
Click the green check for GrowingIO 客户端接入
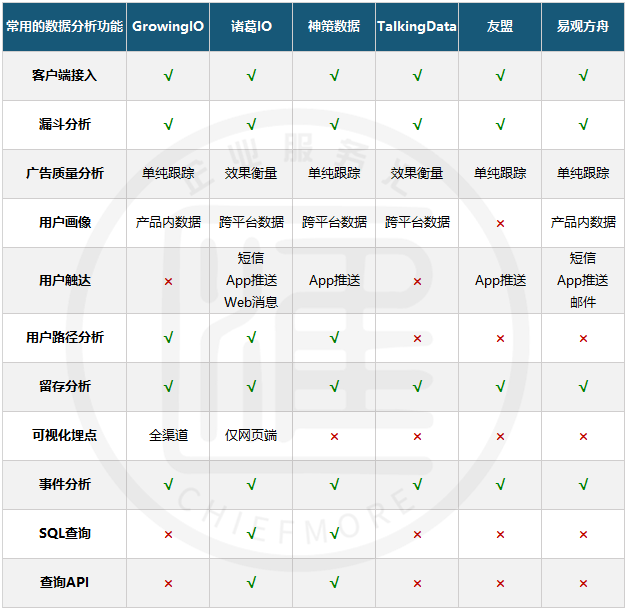point(168,75)
